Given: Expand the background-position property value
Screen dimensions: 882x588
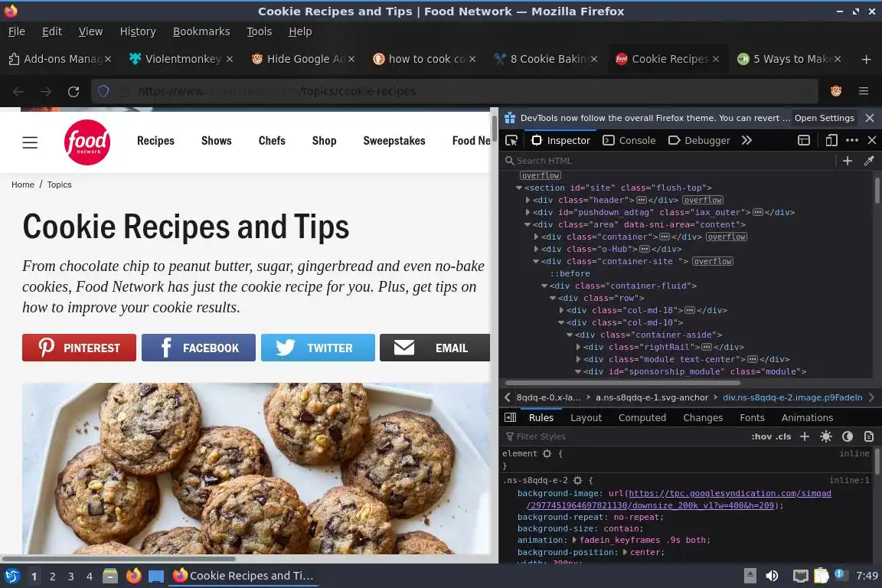Looking at the screenshot, I should coord(625,553).
